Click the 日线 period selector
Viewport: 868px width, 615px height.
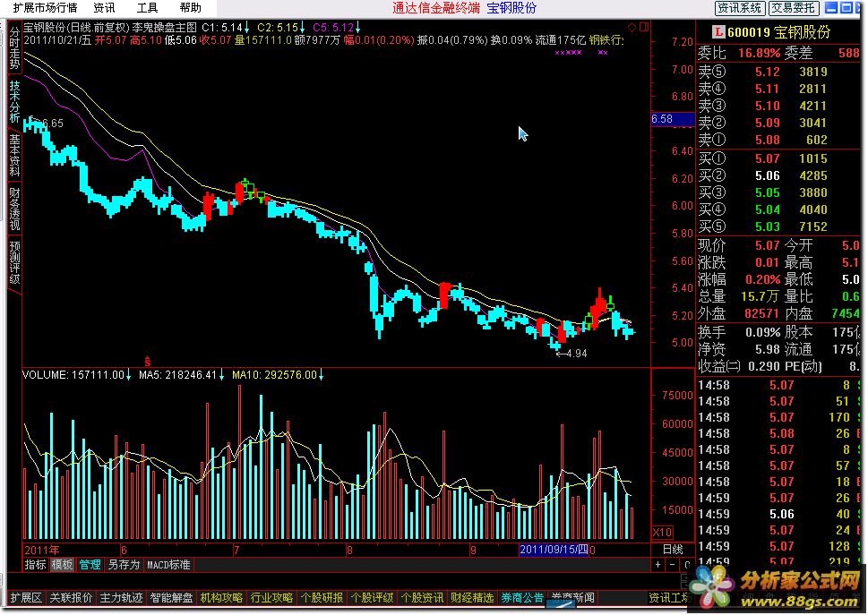coord(673,550)
